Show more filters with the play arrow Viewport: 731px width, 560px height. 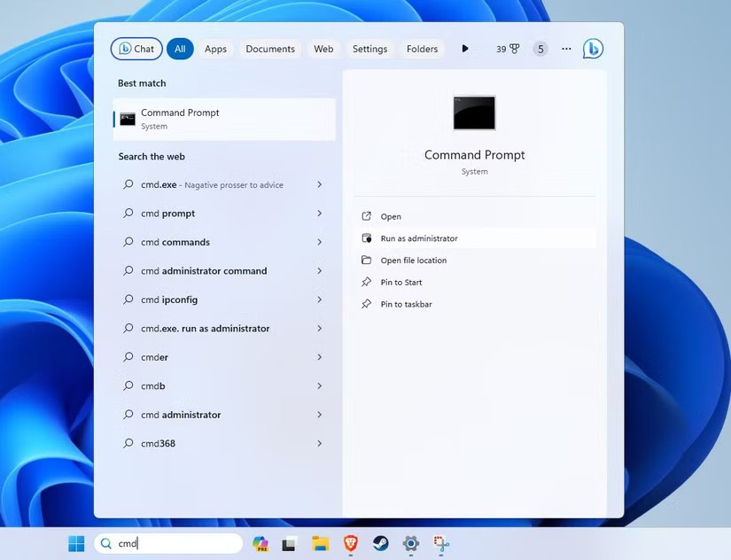click(464, 49)
